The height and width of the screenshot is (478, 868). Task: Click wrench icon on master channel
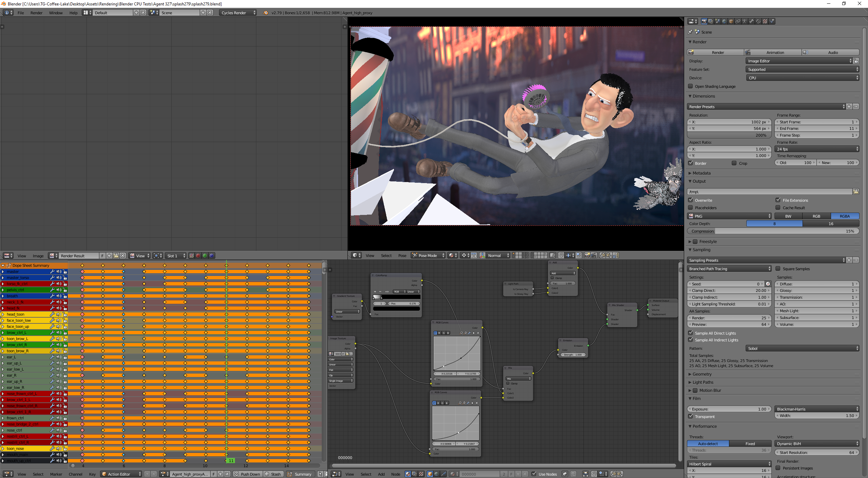[x=52, y=272]
